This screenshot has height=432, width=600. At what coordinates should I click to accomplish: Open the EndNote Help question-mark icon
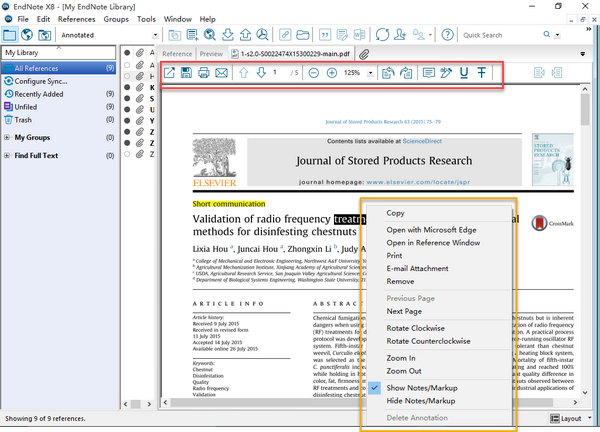pyautogui.click(x=447, y=35)
